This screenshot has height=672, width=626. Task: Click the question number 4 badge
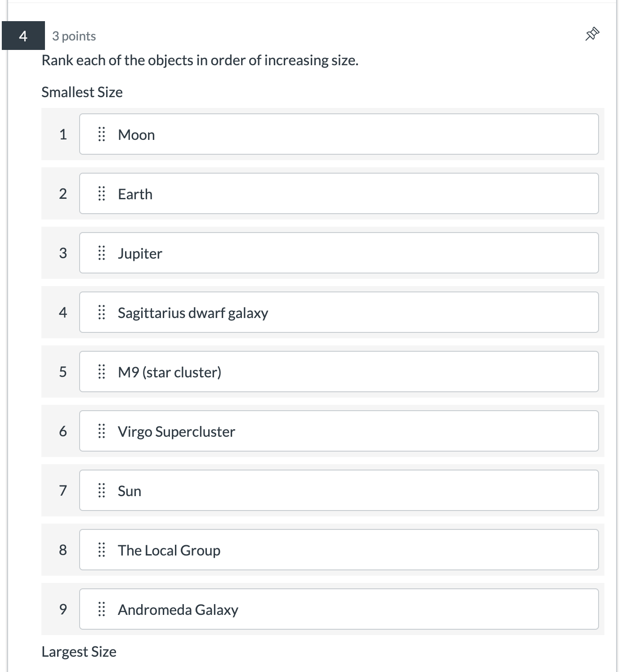tap(23, 36)
